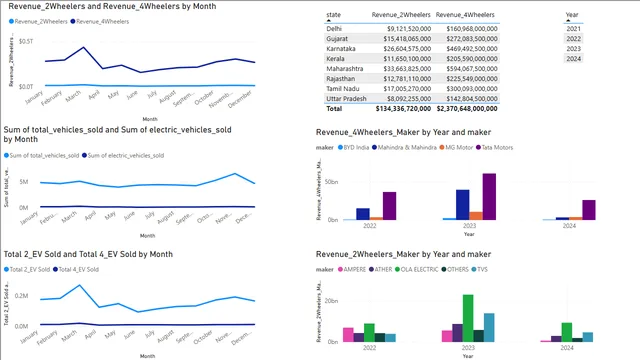Click MG Motor legend marker
The width and height of the screenshot is (640, 360).
click(x=442, y=147)
